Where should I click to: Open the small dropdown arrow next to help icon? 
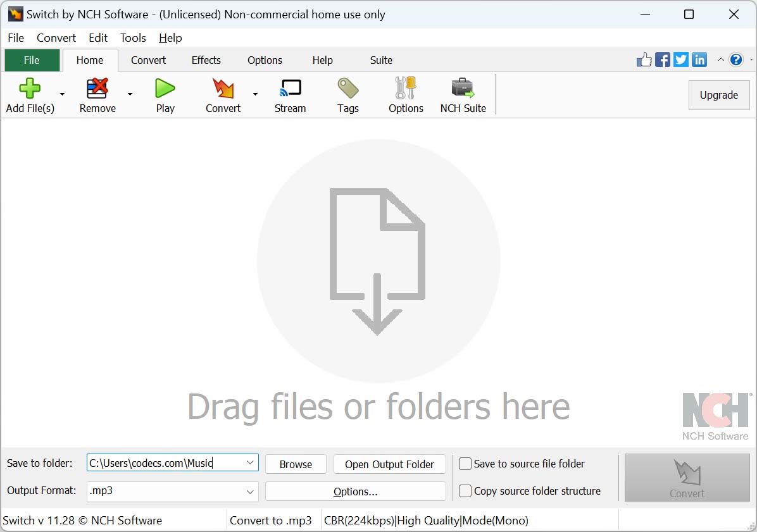[x=751, y=60]
